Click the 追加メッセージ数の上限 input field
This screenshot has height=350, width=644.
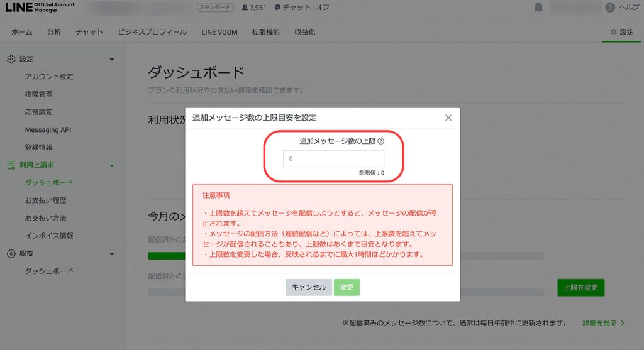tap(333, 159)
